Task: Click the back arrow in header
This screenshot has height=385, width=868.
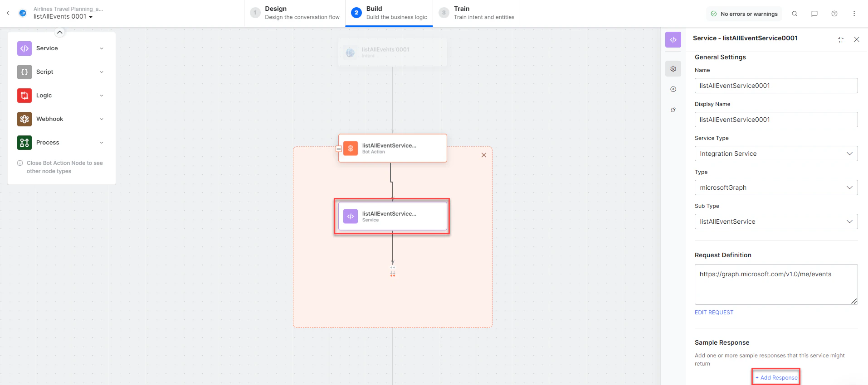Action: 8,13
